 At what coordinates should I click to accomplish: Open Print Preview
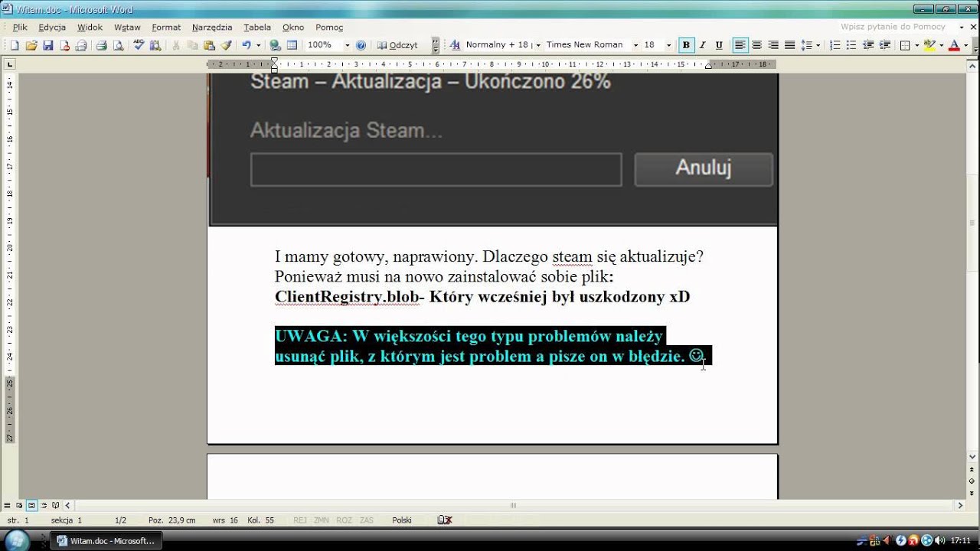[118, 45]
